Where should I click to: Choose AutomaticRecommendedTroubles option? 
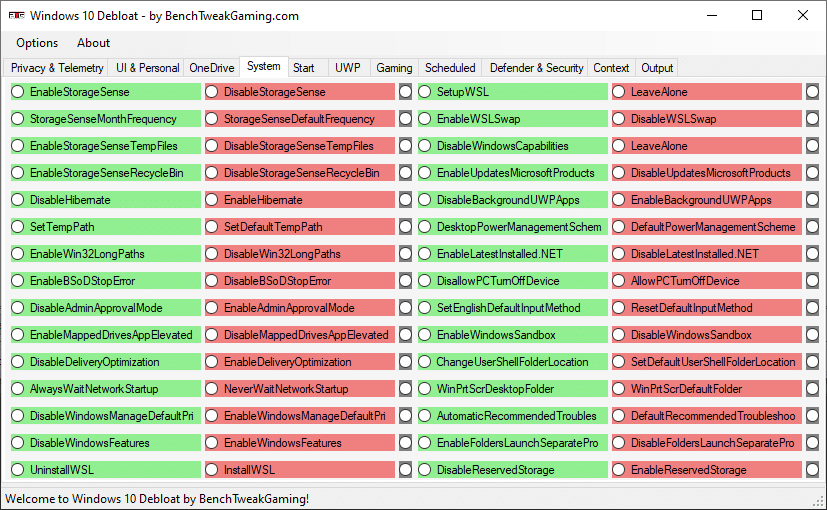click(x=513, y=416)
